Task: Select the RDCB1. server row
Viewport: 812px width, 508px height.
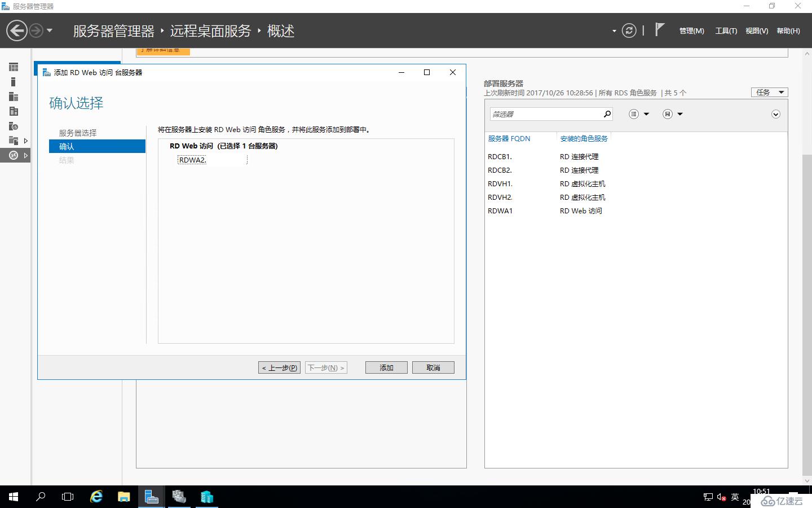Action: point(635,156)
